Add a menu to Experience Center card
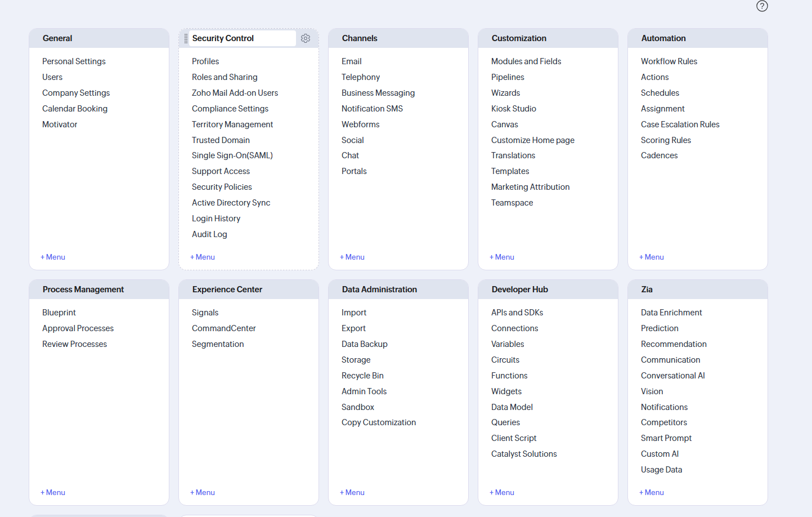 tap(203, 492)
